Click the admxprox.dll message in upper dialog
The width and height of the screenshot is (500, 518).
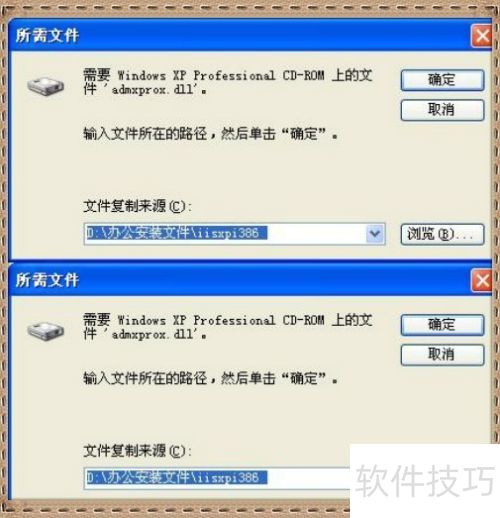pyautogui.click(x=228, y=82)
